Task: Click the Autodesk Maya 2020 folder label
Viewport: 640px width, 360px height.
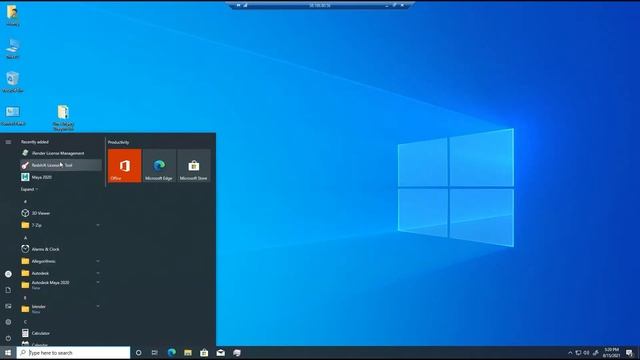Action: pos(51,282)
